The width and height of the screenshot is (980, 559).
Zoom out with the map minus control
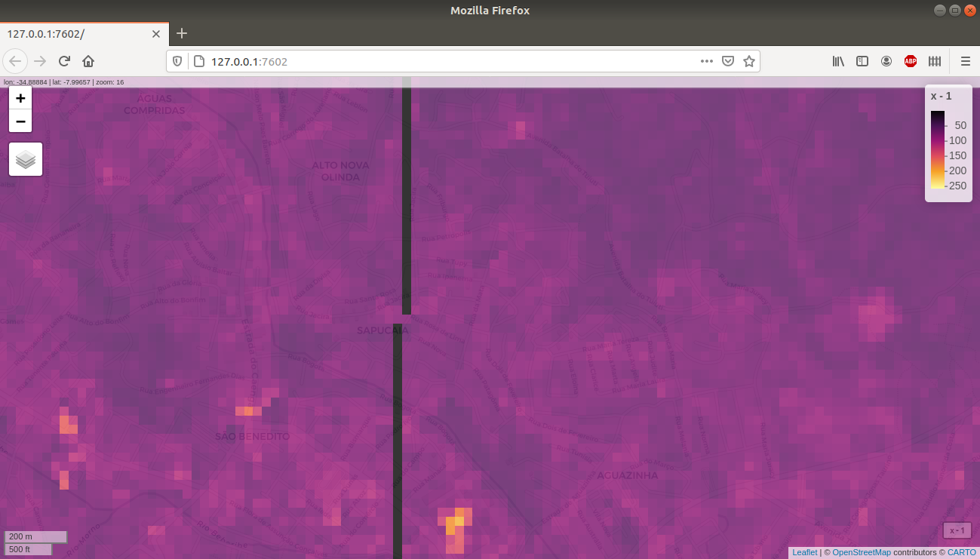coord(20,121)
